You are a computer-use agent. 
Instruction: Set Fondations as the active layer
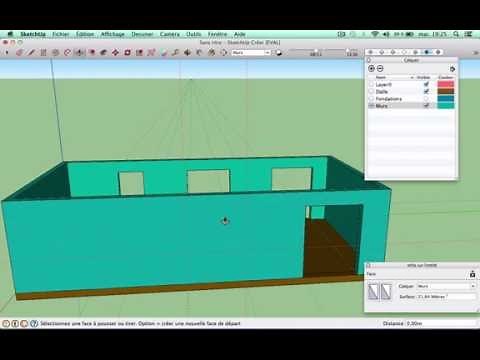(x=371, y=99)
